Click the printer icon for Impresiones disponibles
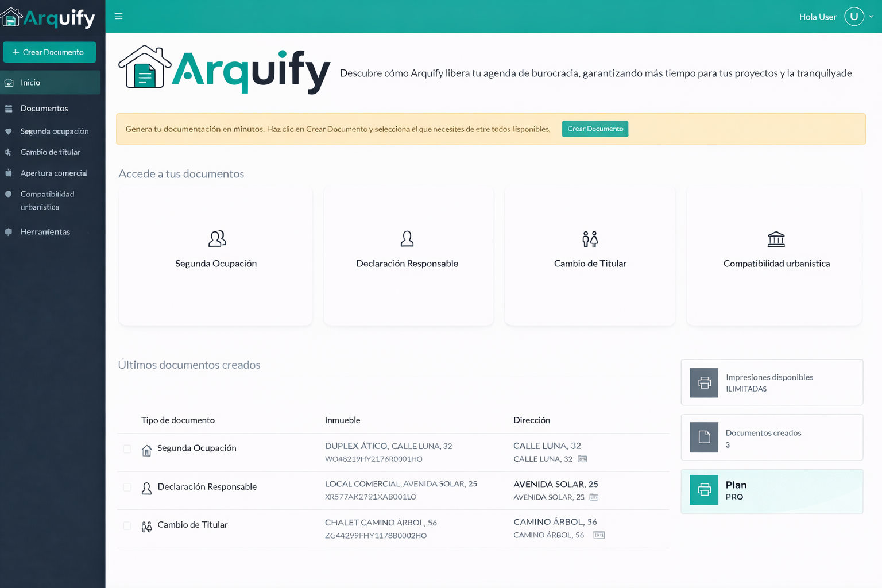The image size is (882, 588). click(704, 383)
